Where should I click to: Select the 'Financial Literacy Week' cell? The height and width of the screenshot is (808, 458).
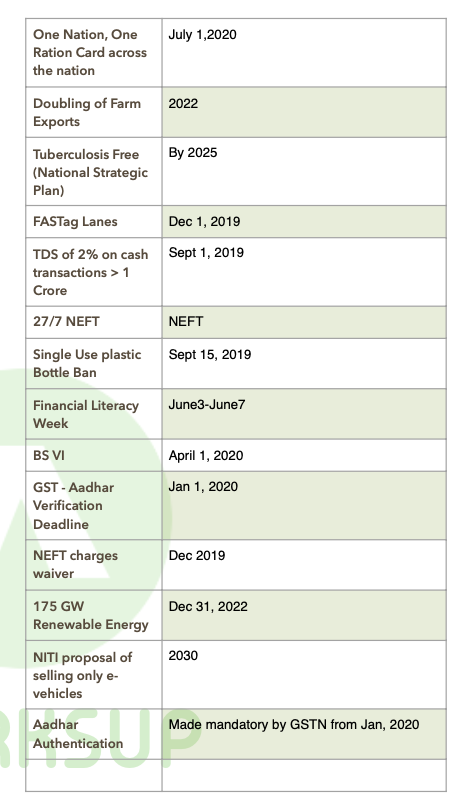pos(94,414)
